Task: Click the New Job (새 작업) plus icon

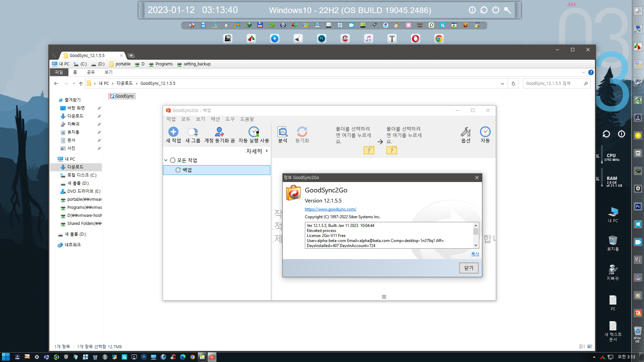Action: 173,132
